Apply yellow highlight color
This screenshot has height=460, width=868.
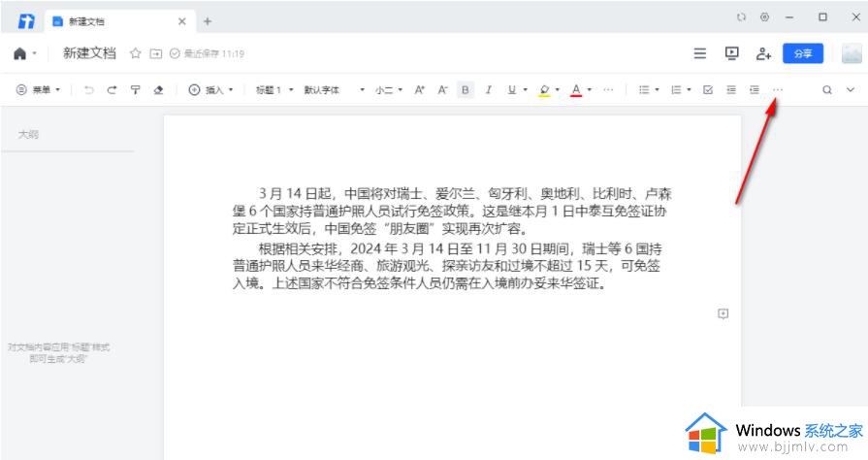point(544,90)
